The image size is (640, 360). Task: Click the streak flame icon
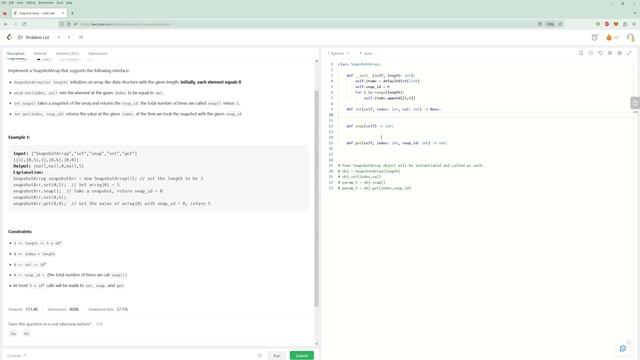pyautogui.click(x=609, y=38)
